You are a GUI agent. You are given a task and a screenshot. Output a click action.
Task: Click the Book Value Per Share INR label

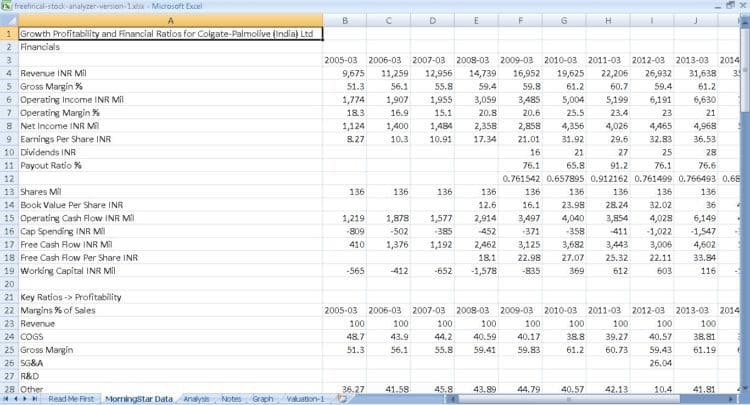click(x=71, y=205)
